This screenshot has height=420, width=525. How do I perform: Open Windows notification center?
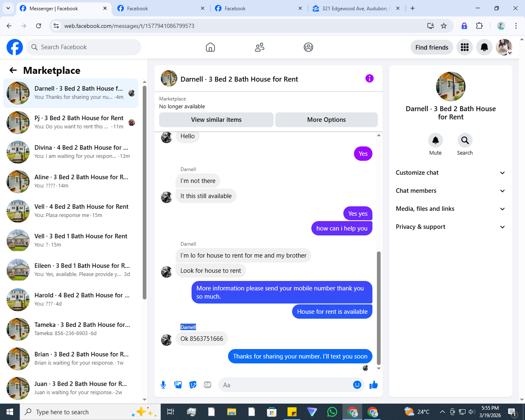click(512, 412)
